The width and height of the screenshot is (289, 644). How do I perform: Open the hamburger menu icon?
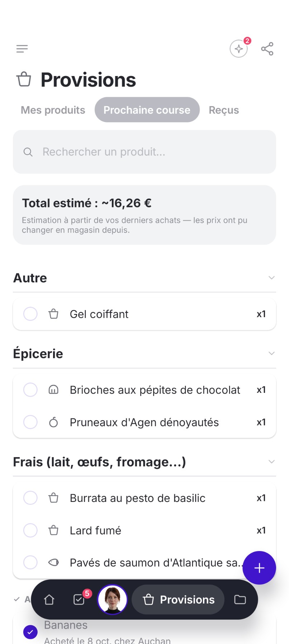click(x=22, y=49)
